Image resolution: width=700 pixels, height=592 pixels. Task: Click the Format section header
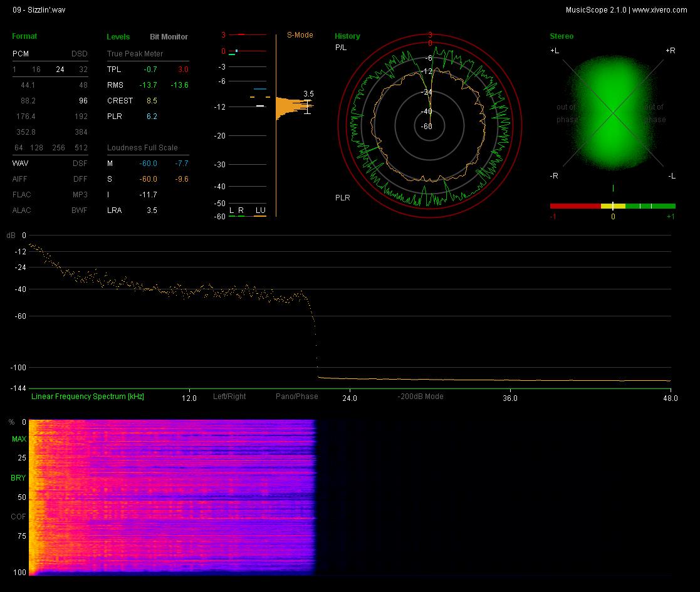click(24, 36)
